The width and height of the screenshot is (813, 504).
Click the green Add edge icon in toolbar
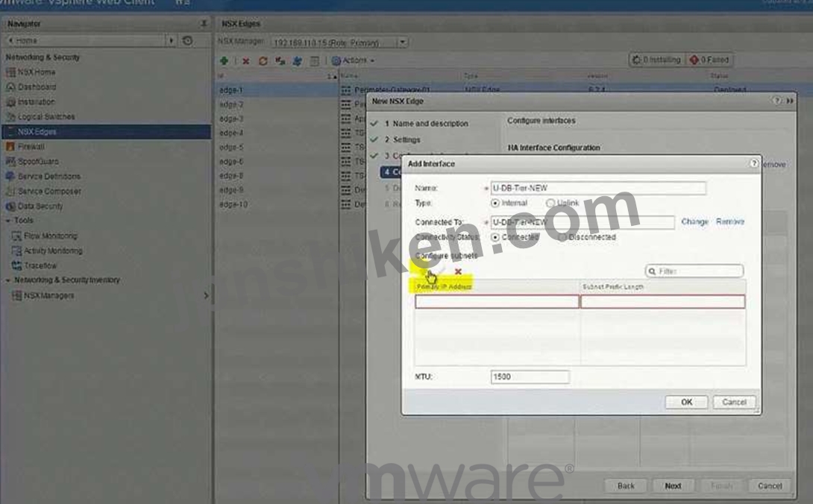(x=224, y=60)
